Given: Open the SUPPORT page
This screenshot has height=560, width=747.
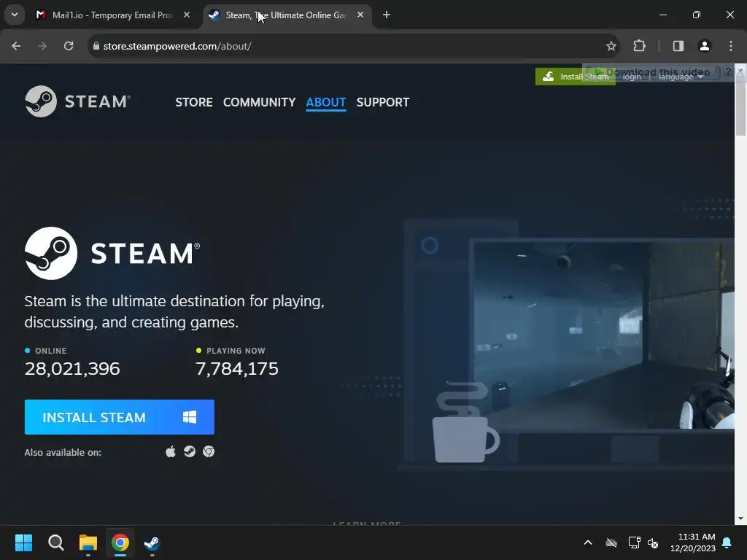Looking at the screenshot, I should tap(382, 102).
